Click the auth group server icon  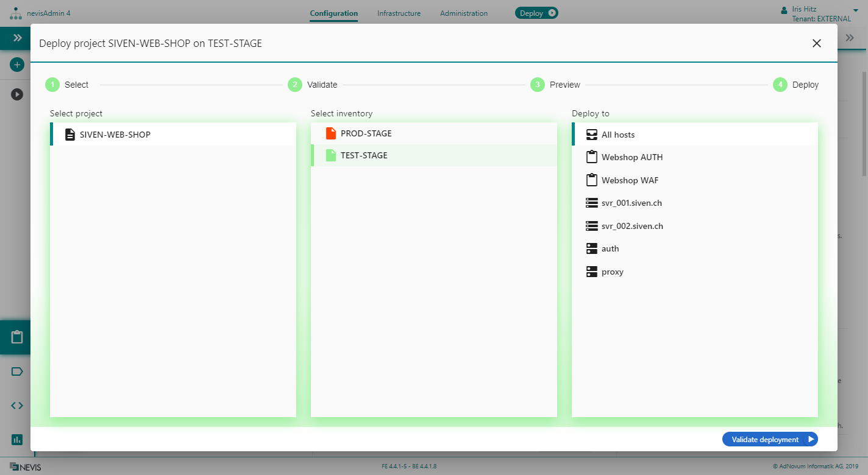(x=591, y=248)
